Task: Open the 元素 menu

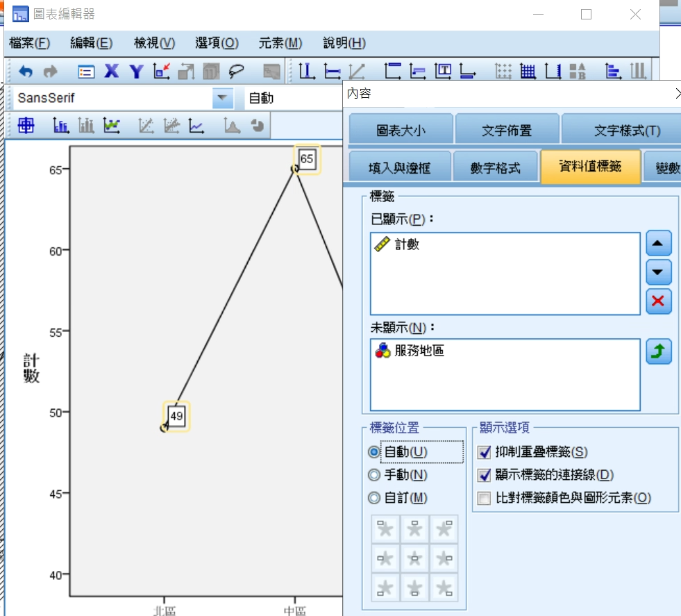Action: click(x=280, y=43)
